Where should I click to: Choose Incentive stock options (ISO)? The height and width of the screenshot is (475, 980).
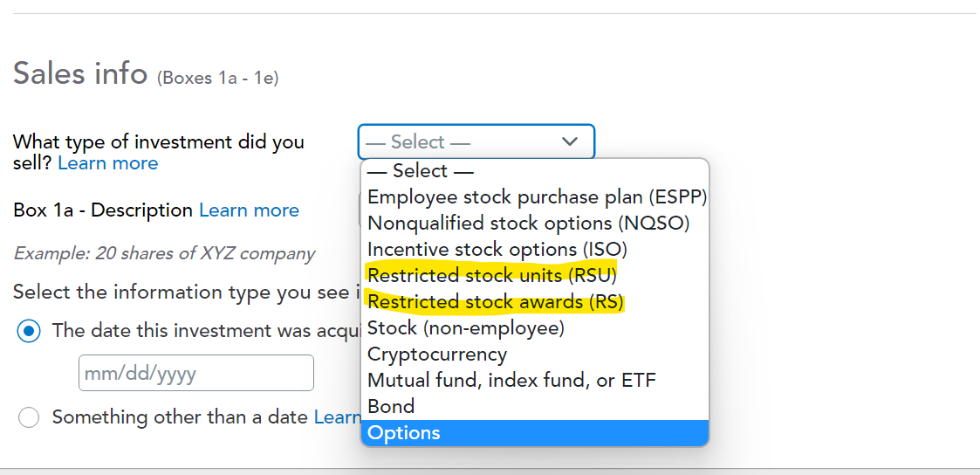[x=497, y=250]
